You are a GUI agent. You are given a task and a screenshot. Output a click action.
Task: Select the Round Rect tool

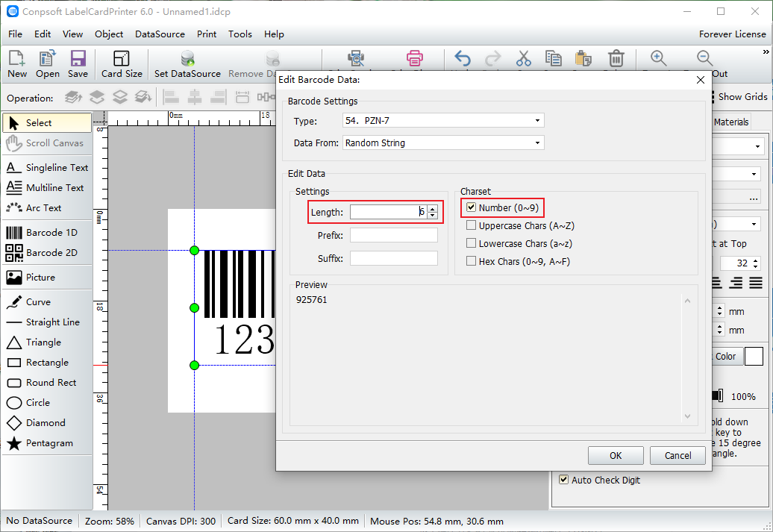47,383
